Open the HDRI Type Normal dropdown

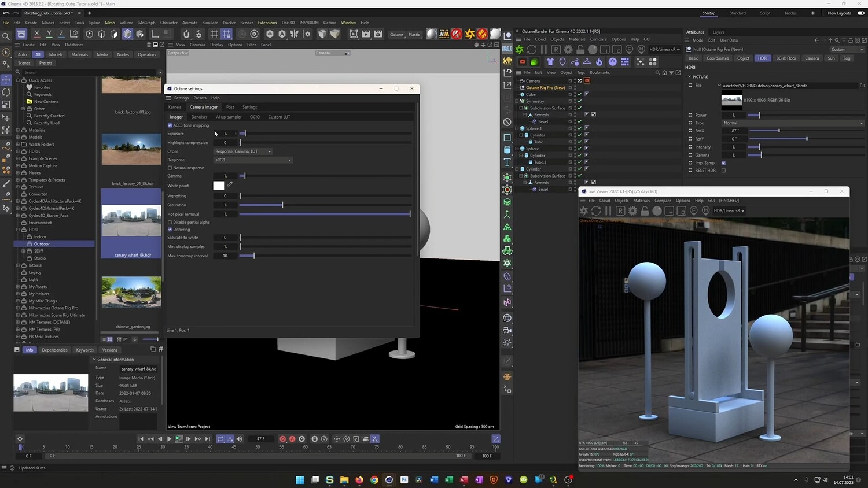tap(793, 123)
